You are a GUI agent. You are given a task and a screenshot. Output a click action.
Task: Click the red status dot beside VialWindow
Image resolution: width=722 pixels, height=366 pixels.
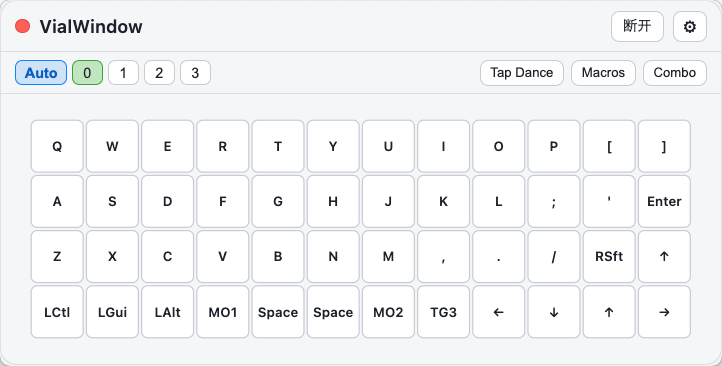click(x=23, y=26)
